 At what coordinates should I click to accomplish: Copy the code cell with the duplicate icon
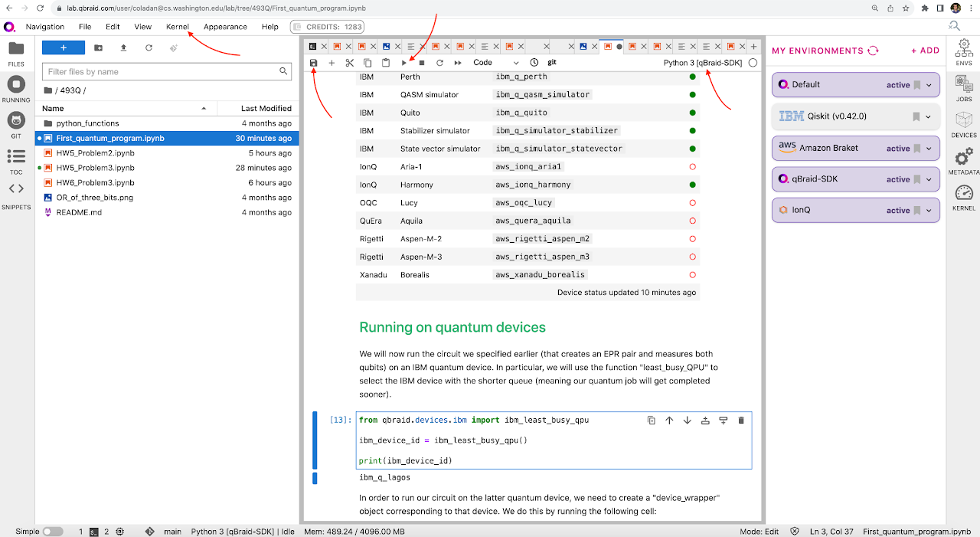pos(652,421)
